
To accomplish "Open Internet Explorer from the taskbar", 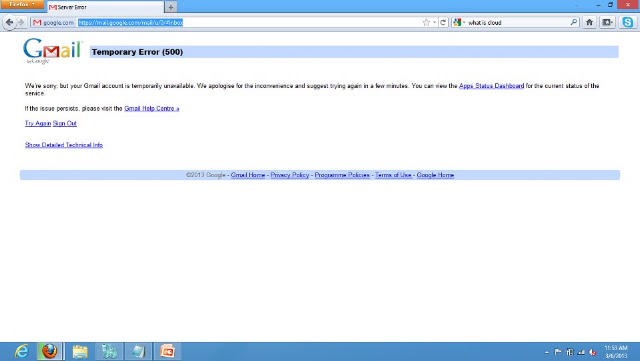I will (x=22, y=351).
